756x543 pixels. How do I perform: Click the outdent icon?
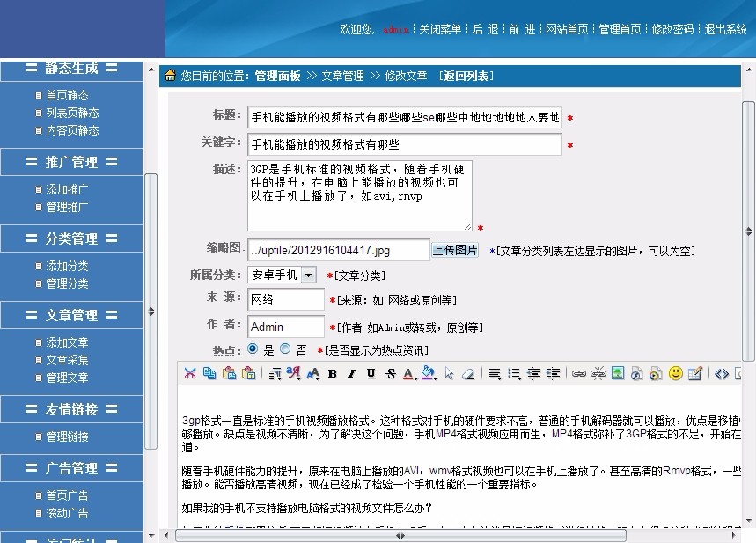[x=533, y=374]
